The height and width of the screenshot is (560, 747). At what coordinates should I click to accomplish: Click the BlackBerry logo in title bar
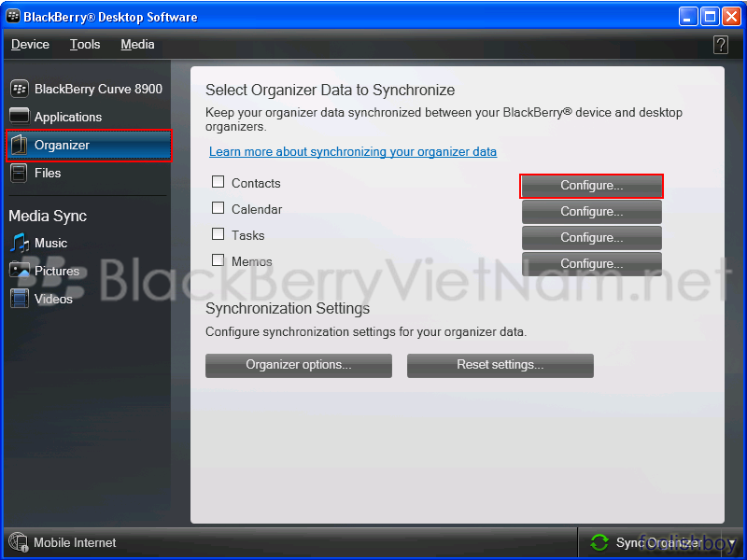click(x=13, y=16)
